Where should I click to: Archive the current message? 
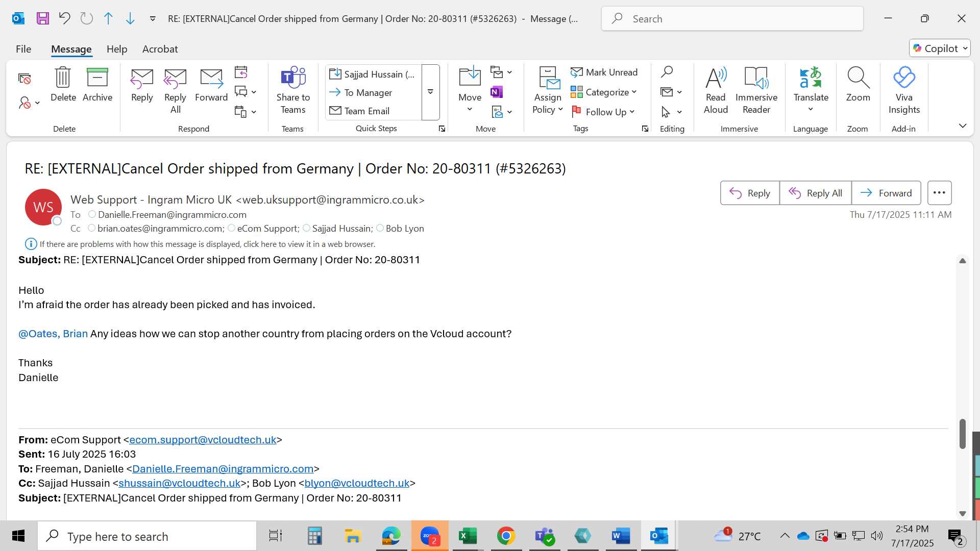97,85
